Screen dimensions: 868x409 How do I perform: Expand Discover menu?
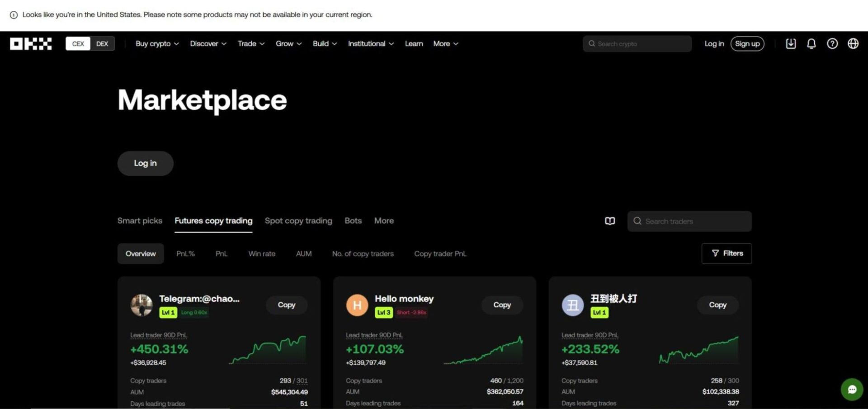tap(208, 44)
